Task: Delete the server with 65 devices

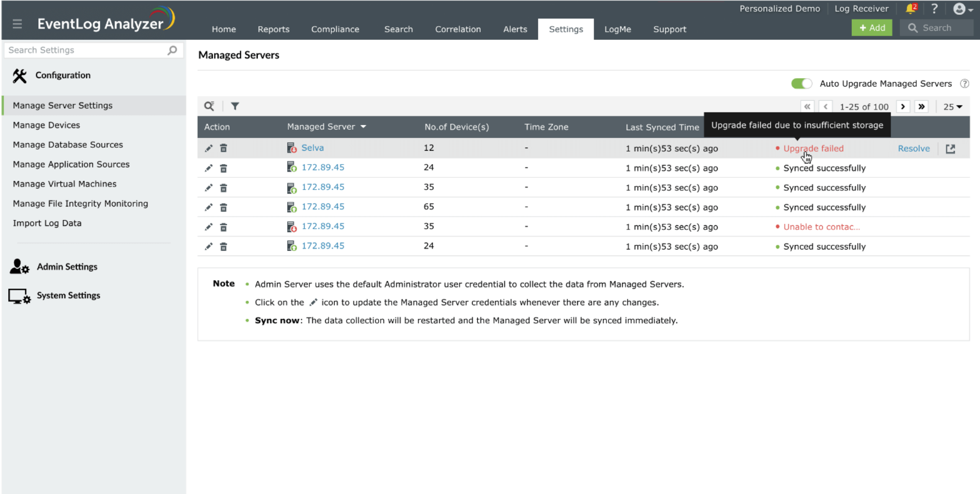Action: pos(224,207)
